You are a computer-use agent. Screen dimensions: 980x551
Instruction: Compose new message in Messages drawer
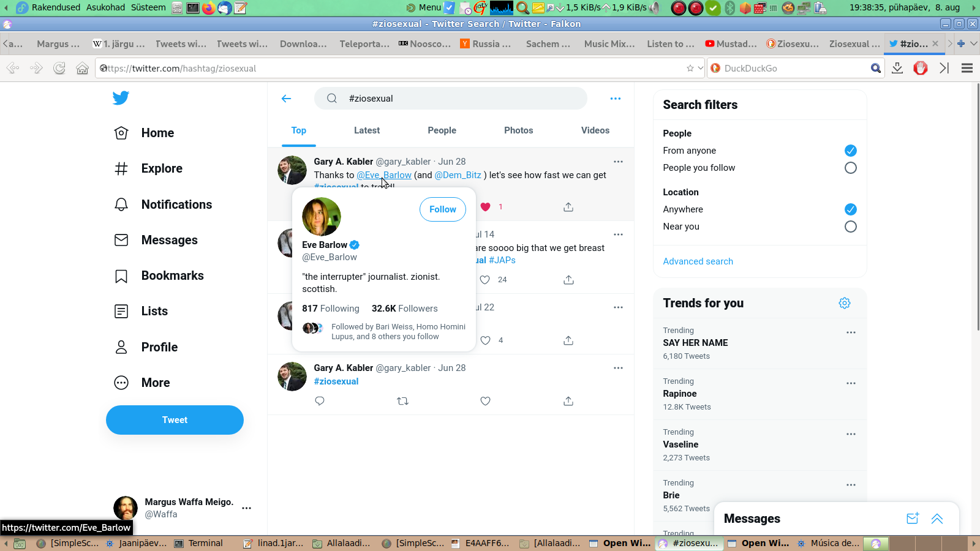(x=913, y=519)
